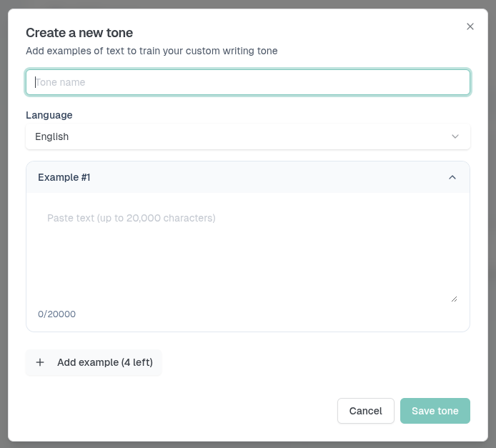Viewport: 496px width, 448px height.
Task: Cancel creating the new tone
Action: 365,411
